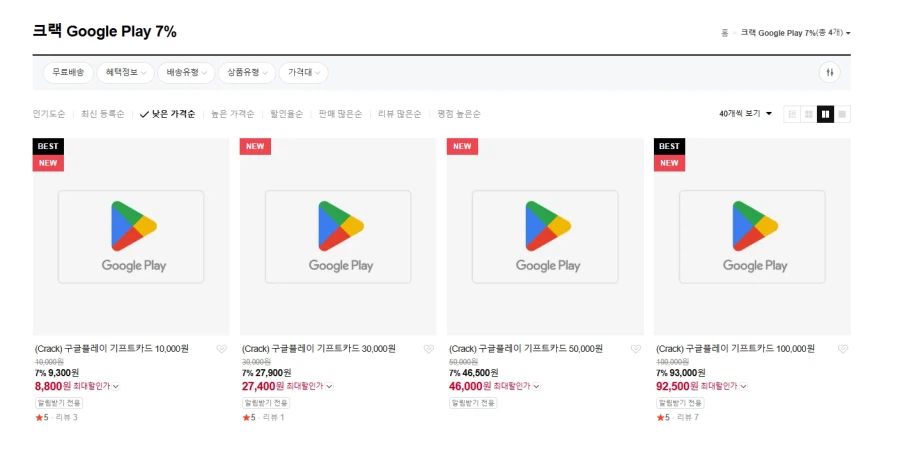900x451 pixels.
Task: Select the two-column view icon
Action: pos(825,114)
